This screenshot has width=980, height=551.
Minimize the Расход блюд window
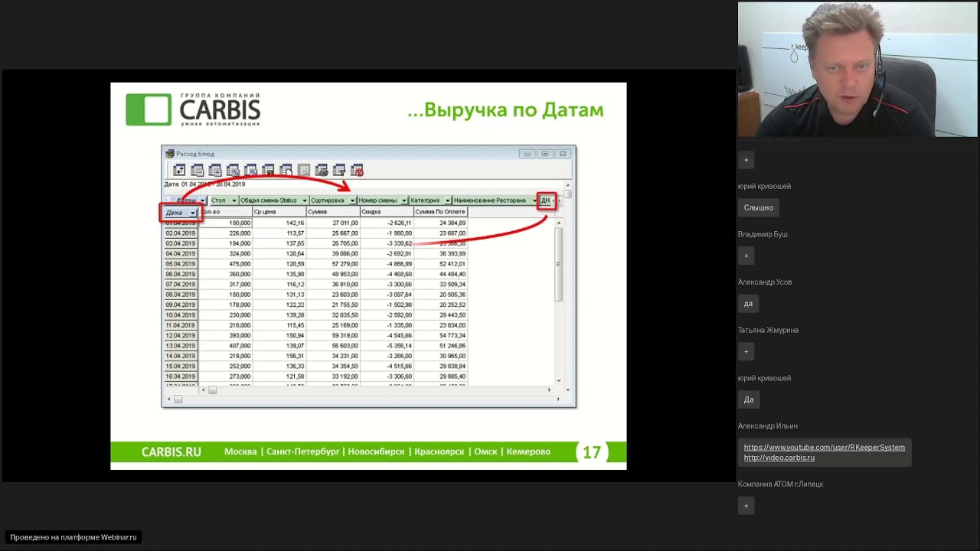(527, 154)
